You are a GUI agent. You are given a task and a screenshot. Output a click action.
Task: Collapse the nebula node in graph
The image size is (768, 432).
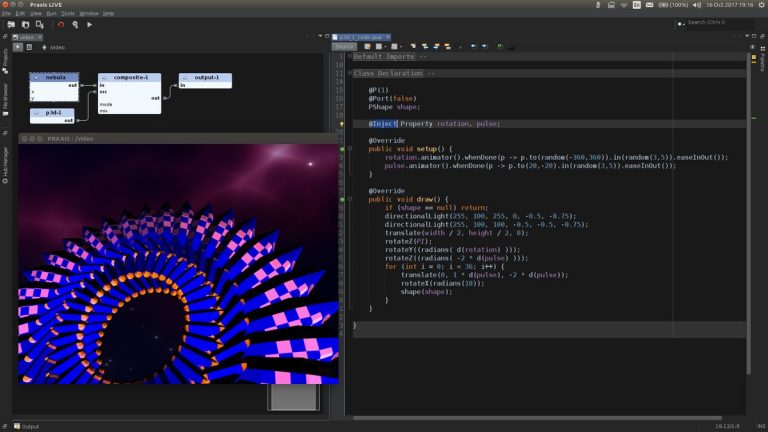[35, 76]
